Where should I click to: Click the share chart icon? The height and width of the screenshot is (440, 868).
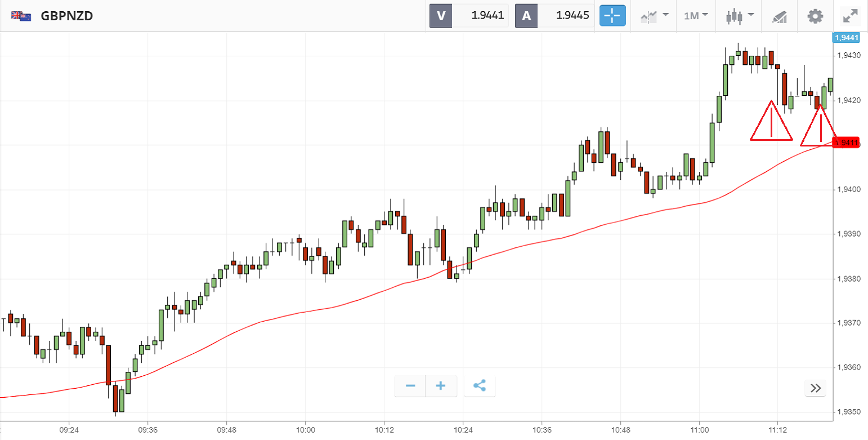tap(480, 386)
